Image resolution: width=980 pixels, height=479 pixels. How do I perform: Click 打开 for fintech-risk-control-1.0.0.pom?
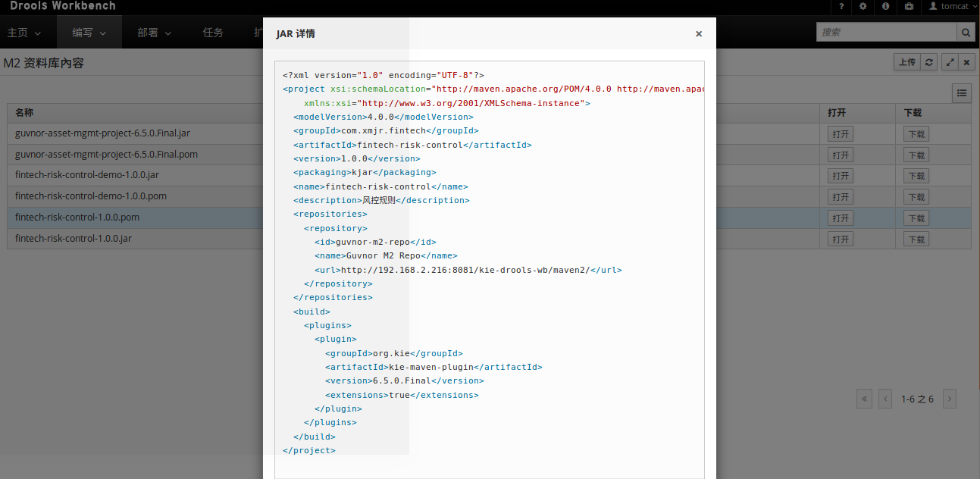pos(841,218)
